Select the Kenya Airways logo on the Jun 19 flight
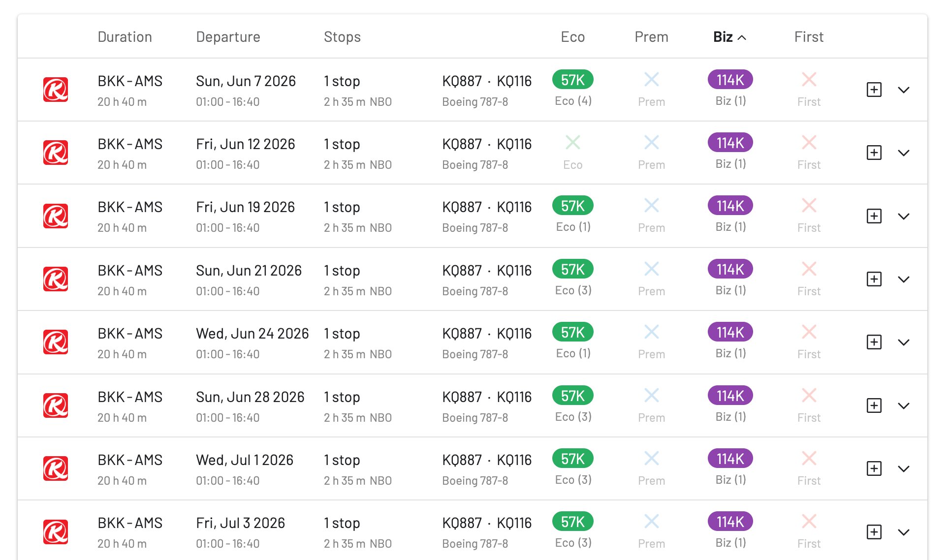The width and height of the screenshot is (949, 560). [x=56, y=216]
